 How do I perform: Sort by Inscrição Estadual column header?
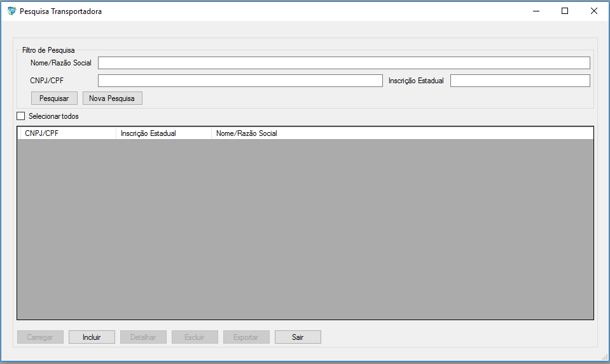pos(163,133)
